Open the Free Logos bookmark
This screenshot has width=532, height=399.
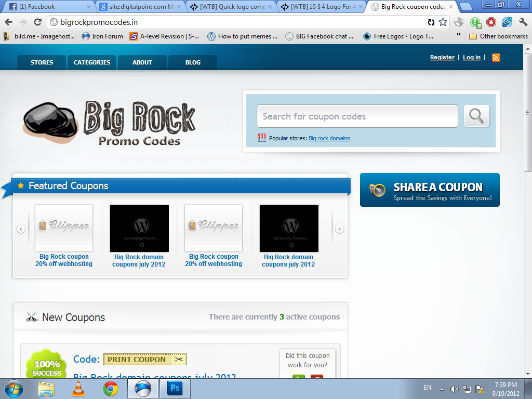[x=398, y=36]
